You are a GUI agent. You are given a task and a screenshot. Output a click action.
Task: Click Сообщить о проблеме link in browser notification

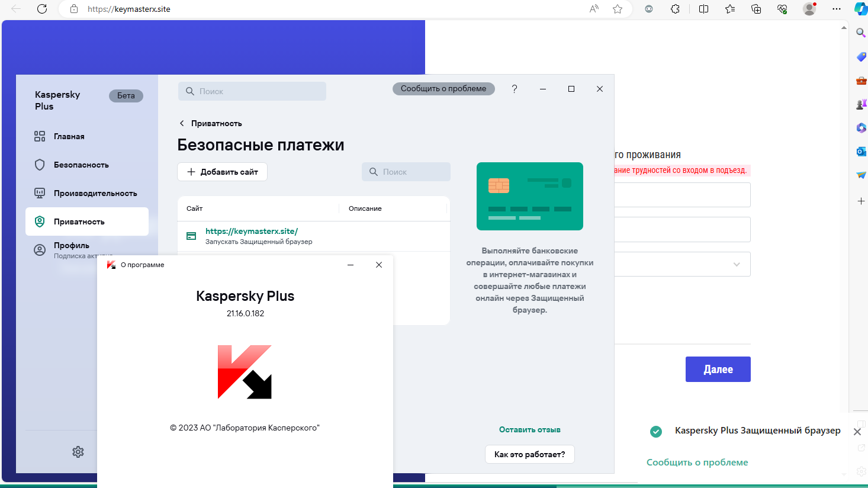pyautogui.click(x=697, y=463)
